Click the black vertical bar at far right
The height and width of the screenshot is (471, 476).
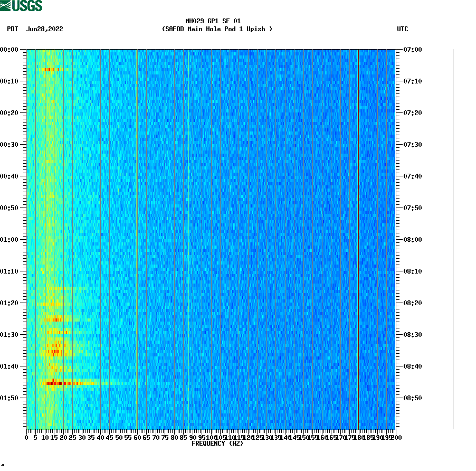(451, 238)
